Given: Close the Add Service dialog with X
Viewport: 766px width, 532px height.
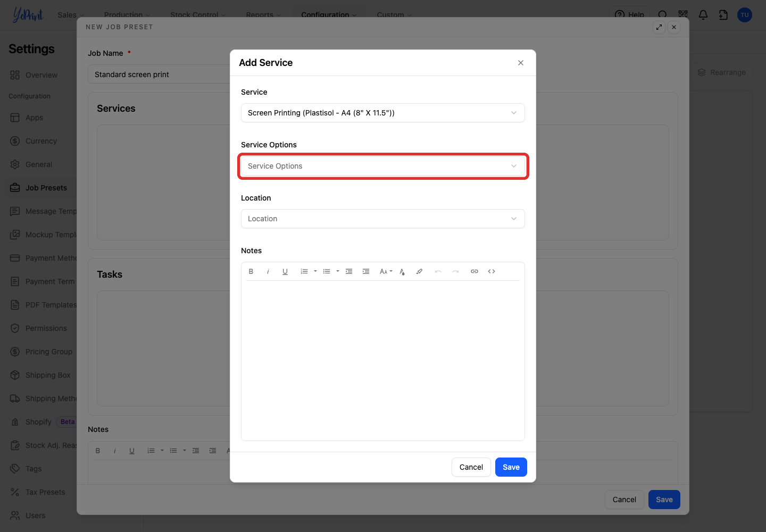Looking at the screenshot, I should [521, 63].
